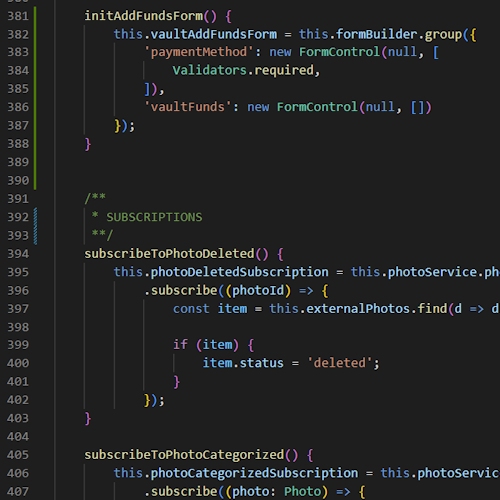500x500 pixels.
Task: Click FormControl on line 386
Action: (x=317, y=107)
